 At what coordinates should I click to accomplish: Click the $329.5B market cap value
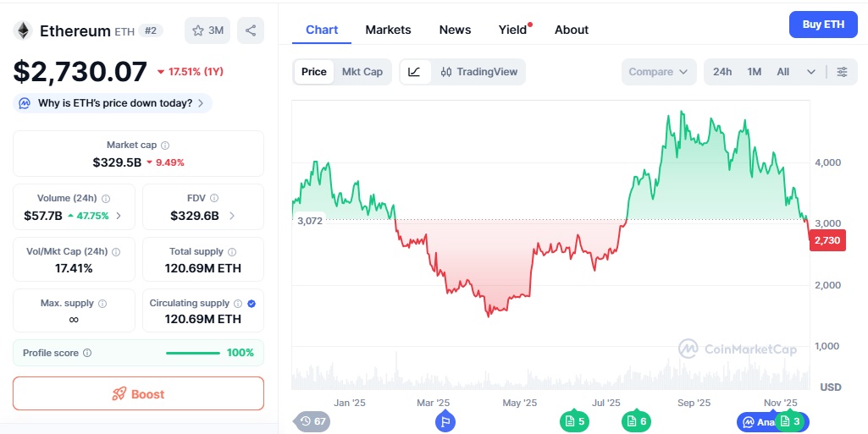(x=117, y=162)
